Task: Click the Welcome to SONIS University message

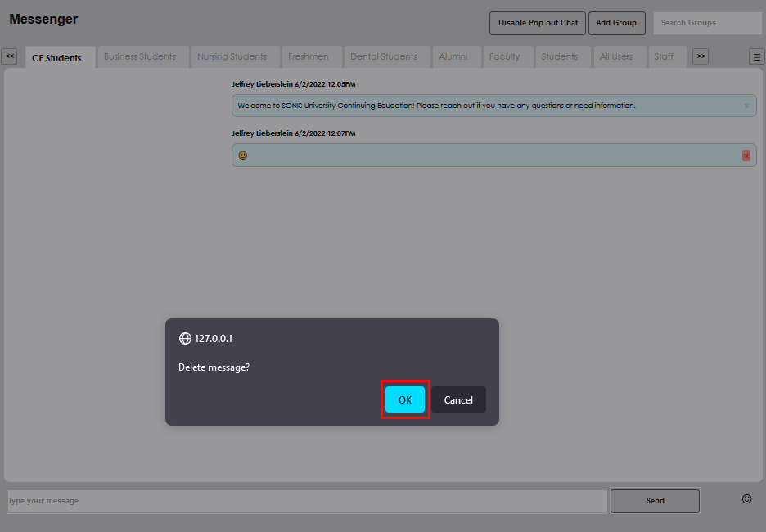Action: click(494, 106)
